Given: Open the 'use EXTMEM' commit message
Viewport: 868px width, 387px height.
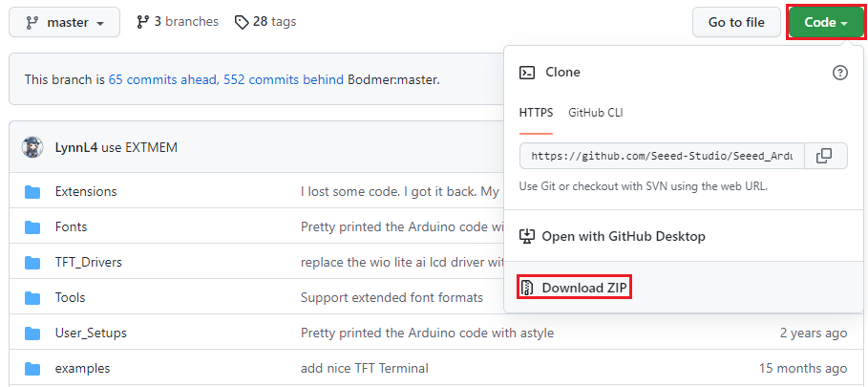Looking at the screenshot, I should tap(139, 148).
